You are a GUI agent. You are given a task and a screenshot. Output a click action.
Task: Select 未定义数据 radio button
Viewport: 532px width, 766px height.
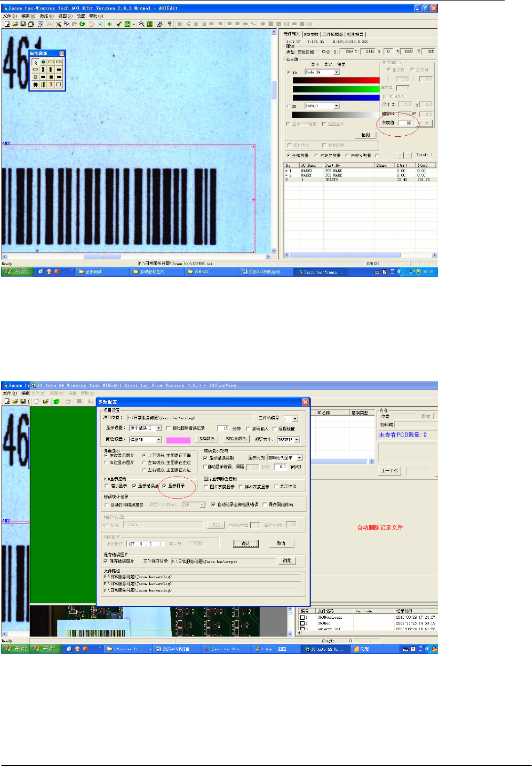tap(347, 156)
